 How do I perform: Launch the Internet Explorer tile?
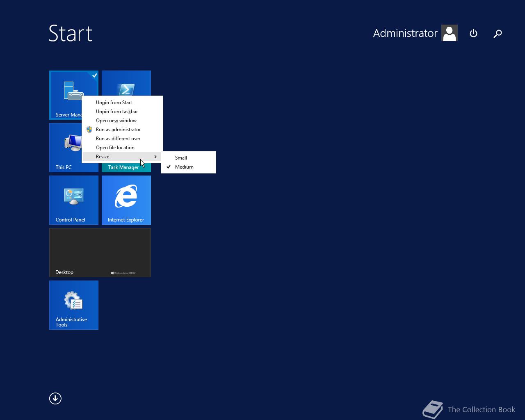point(126,200)
